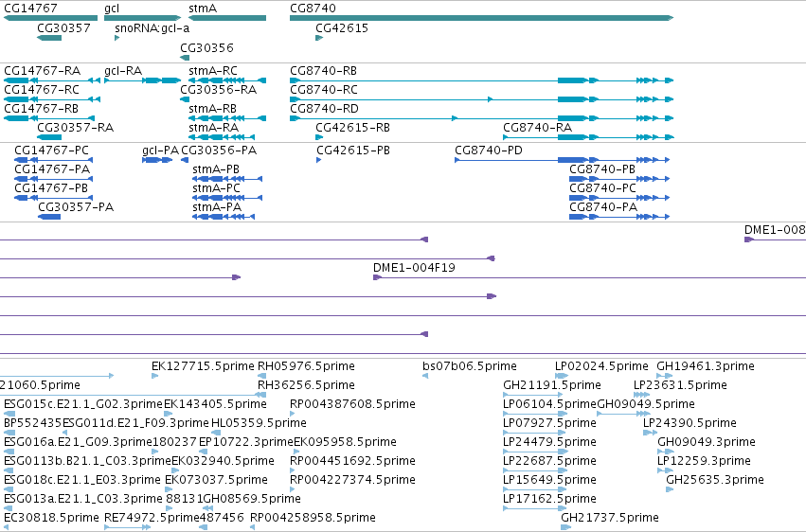Click EST LP02024.5prime label
Screen dimensions: 806x532
(601, 366)
